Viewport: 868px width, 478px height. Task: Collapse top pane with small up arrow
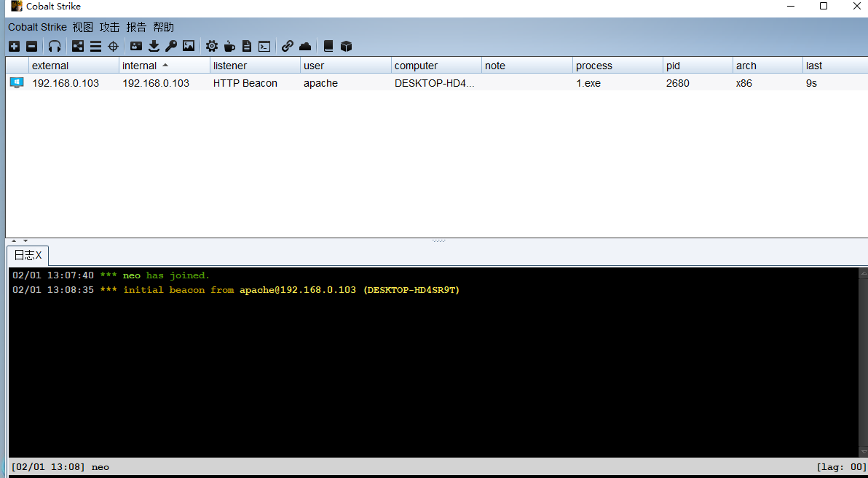[14, 241]
